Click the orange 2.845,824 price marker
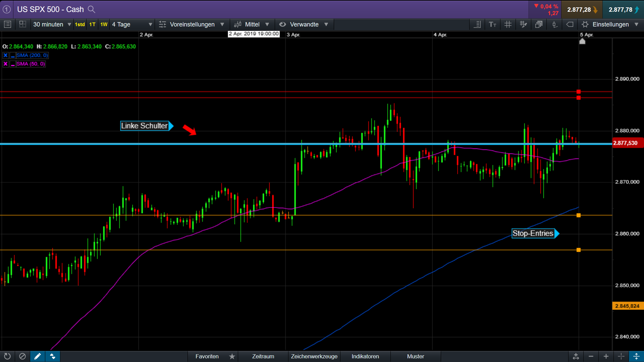 [627, 306]
